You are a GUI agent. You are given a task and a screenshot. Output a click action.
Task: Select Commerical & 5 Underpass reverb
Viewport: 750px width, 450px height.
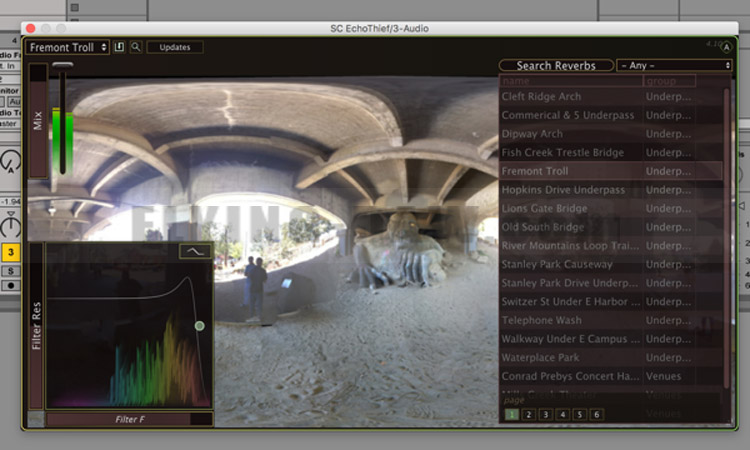611,115
